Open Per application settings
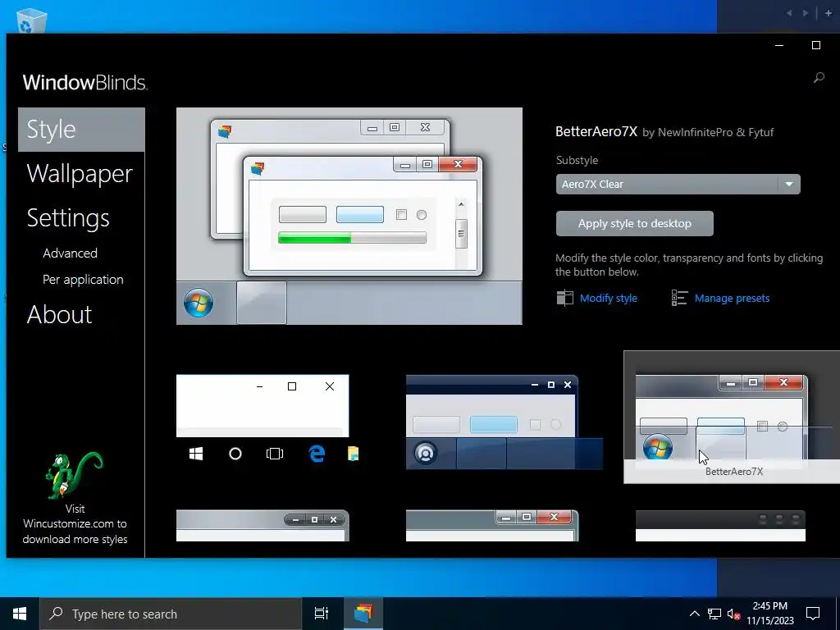The image size is (840, 630). (83, 280)
